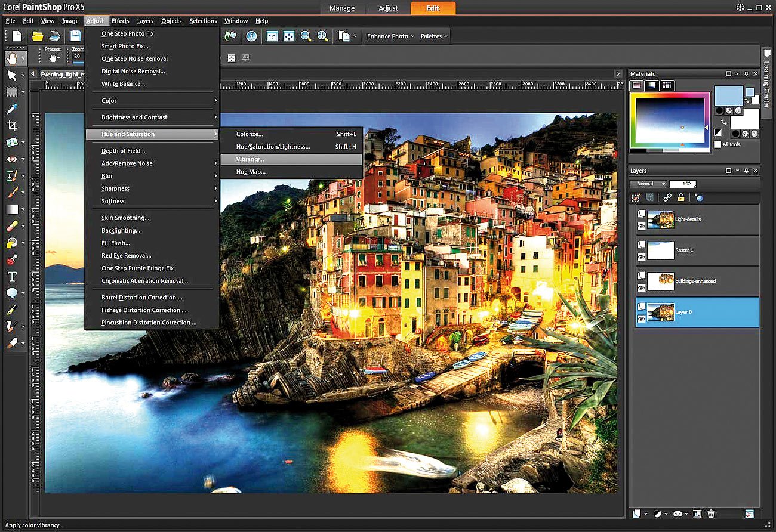Activate the Crop tool

[x=11, y=126]
